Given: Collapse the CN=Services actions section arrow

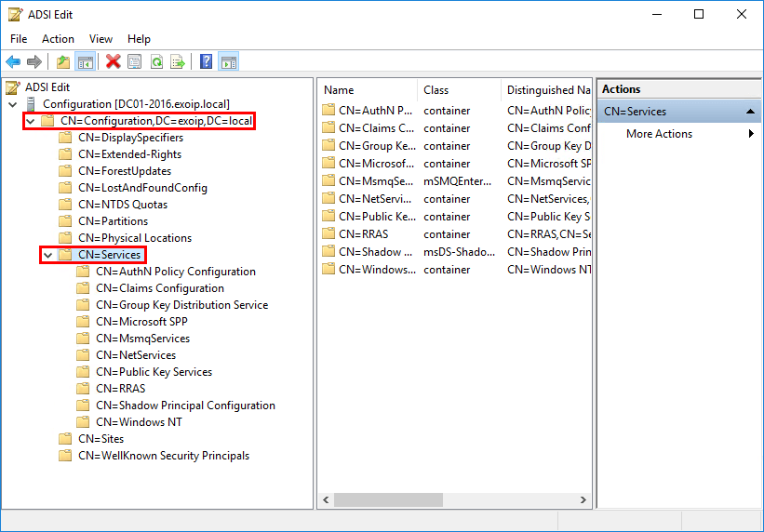Looking at the screenshot, I should (750, 112).
